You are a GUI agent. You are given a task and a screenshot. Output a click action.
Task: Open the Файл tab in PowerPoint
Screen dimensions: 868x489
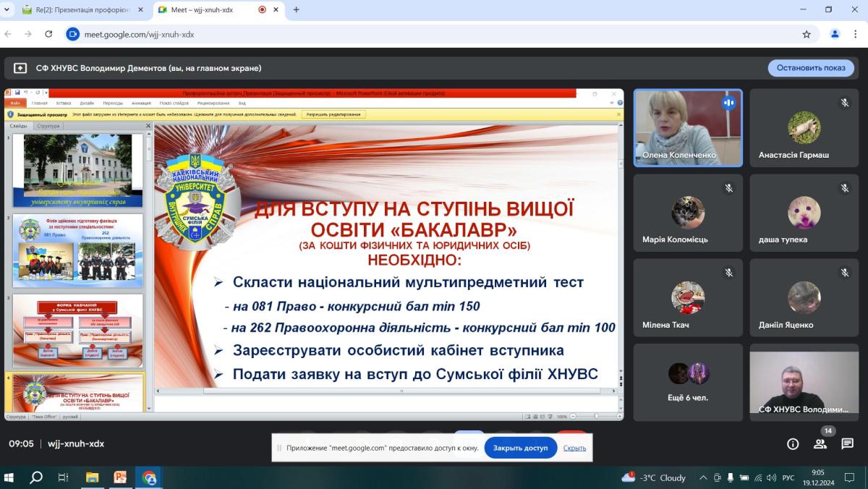16,103
